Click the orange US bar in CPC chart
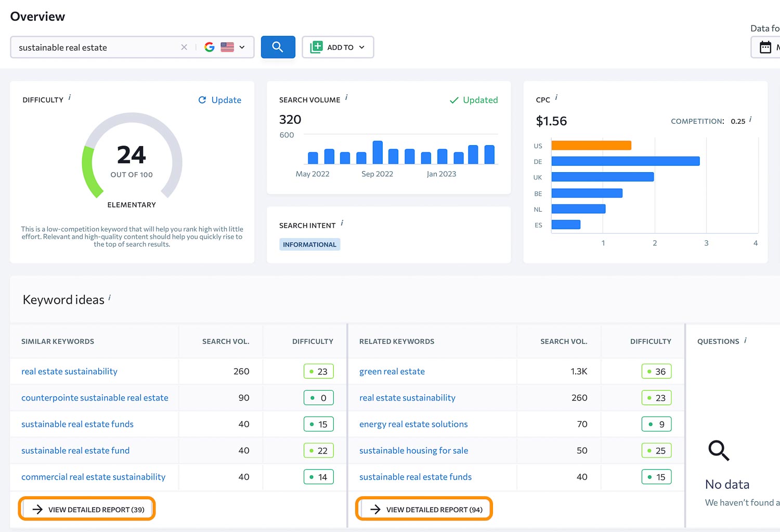This screenshot has width=780, height=532. [591, 146]
